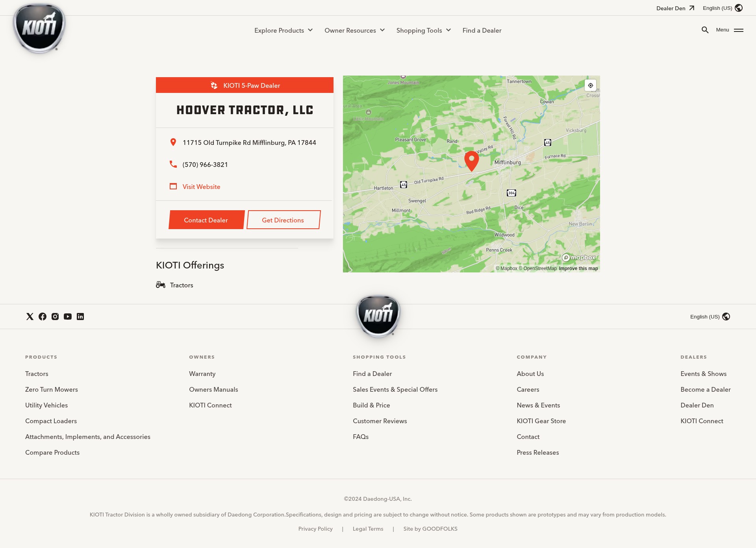Viewport: 756px width, 548px height.
Task: Open Site by GOODFOLKS link
Action: coord(430,529)
